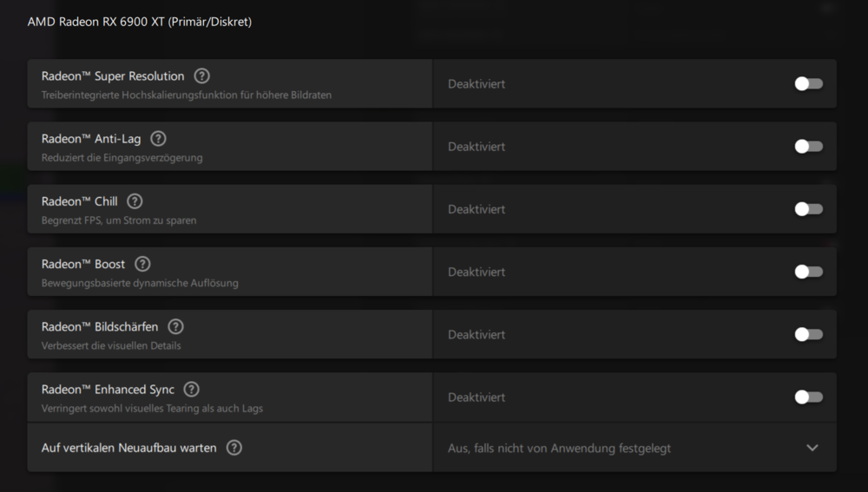Open help icon for Radeon Enhanced Sync
The width and height of the screenshot is (868, 492).
tap(192, 390)
